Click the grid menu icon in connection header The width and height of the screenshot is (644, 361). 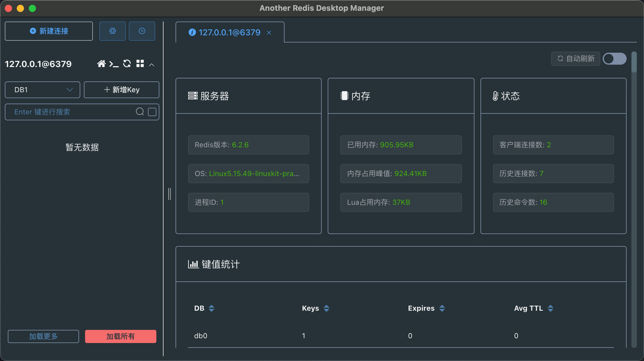[140, 63]
